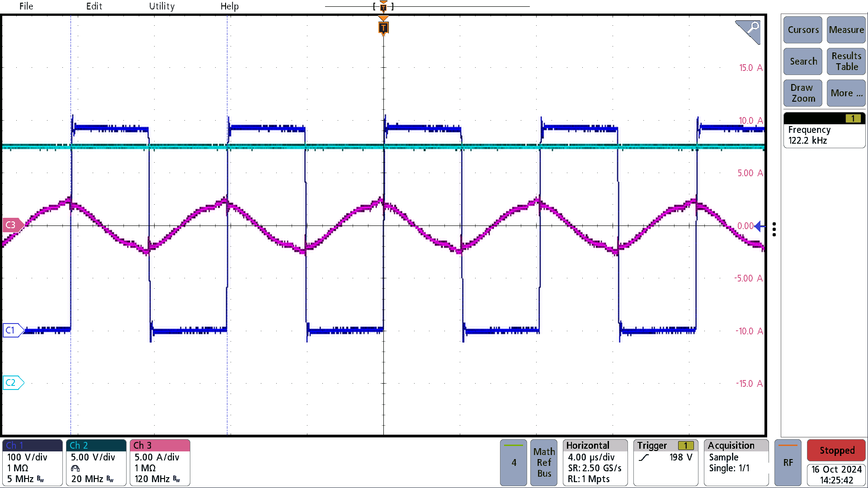Open the Search panel button

coord(803,61)
